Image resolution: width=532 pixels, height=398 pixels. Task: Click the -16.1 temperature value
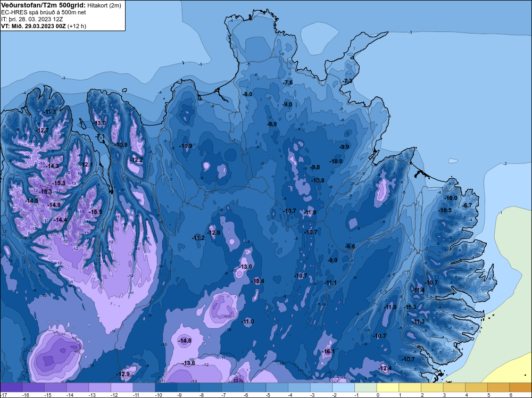click(x=328, y=351)
